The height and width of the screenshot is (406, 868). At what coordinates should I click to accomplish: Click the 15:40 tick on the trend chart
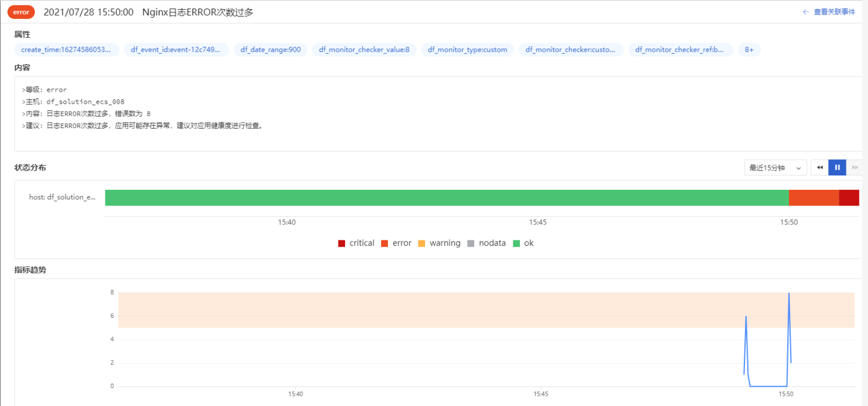click(x=296, y=394)
